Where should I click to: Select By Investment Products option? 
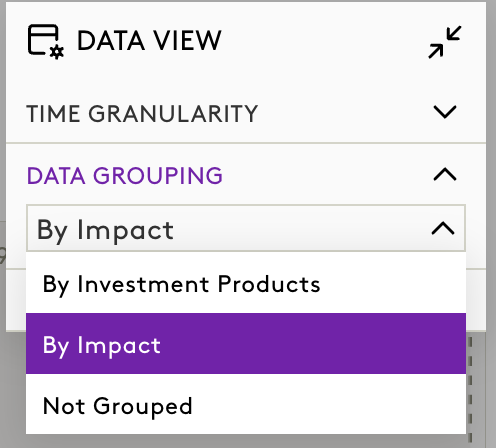point(246,283)
